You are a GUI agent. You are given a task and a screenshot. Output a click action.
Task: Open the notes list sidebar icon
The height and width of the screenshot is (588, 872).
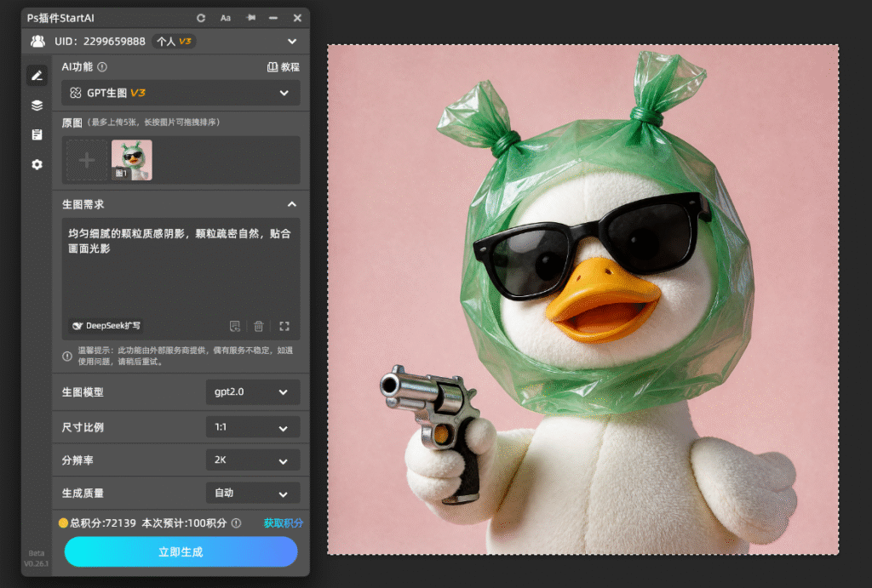[x=37, y=134]
